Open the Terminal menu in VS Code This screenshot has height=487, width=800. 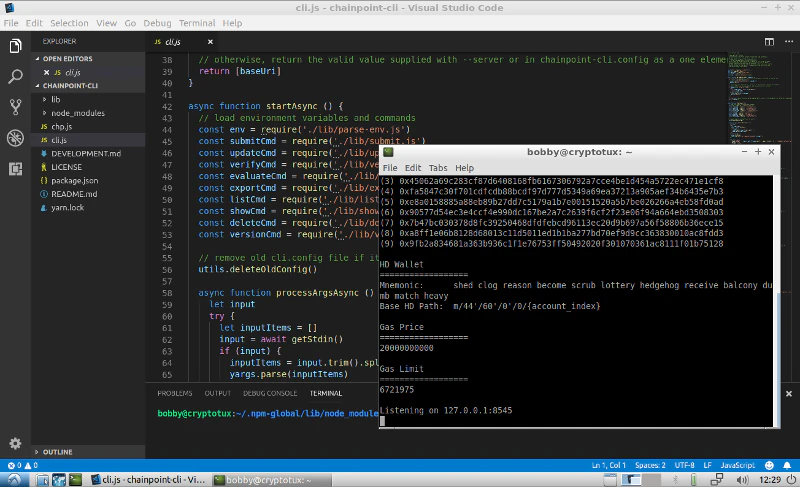(197, 23)
